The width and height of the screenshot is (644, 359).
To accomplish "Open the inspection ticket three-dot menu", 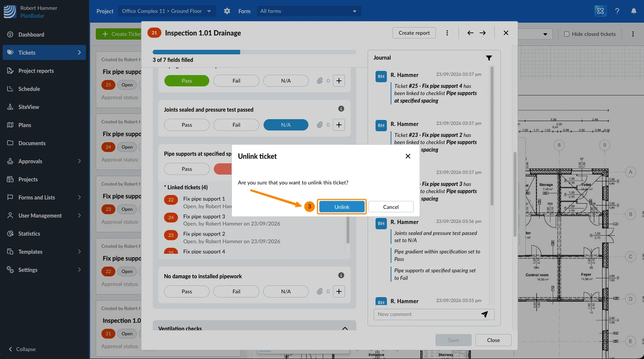I will coord(447,33).
